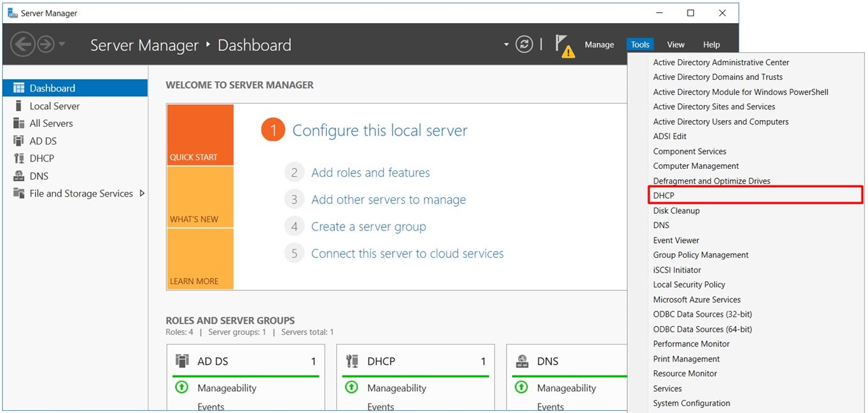Open Active Directory Administrative Center
This screenshot has width=868, height=413.
click(x=721, y=62)
